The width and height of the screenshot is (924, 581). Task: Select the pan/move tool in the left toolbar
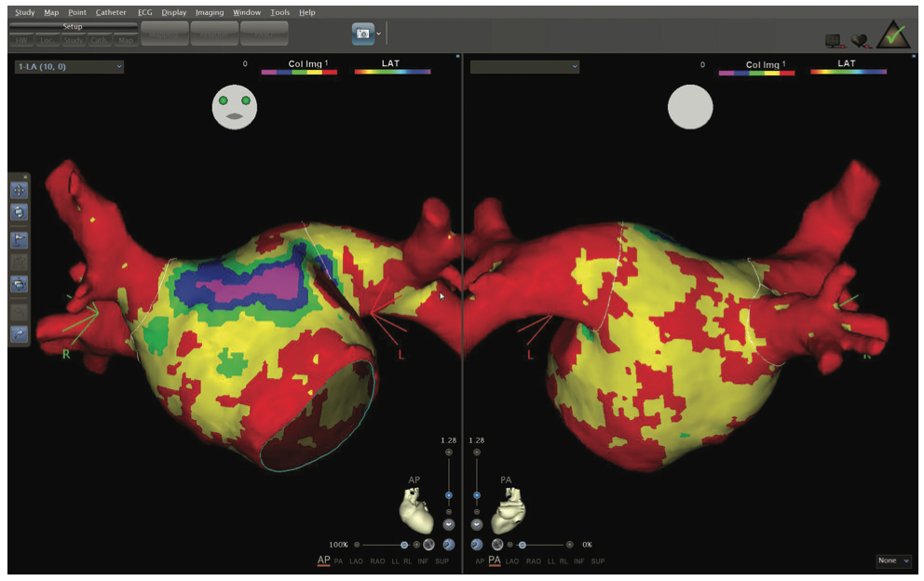(x=18, y=190)
